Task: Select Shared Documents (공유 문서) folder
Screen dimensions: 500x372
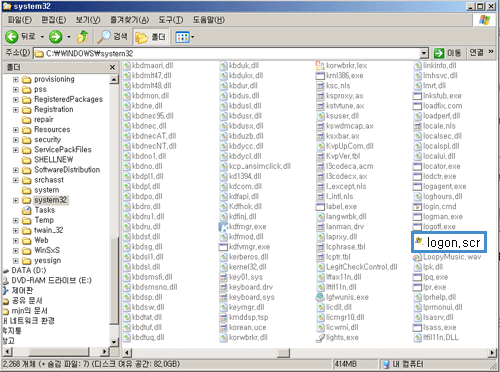Action: (x=27, y=301)
